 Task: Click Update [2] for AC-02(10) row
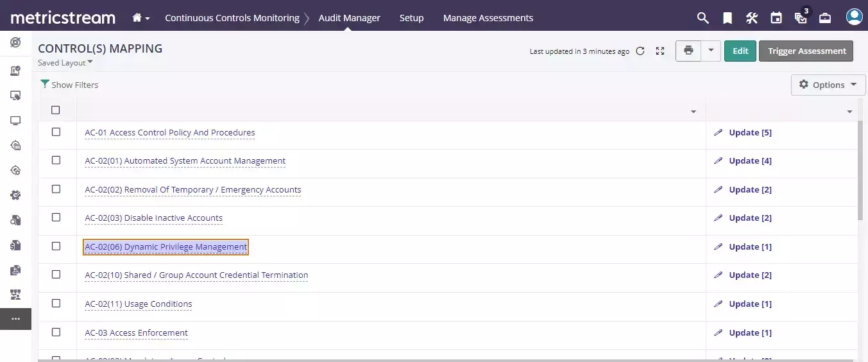point(751,275)
